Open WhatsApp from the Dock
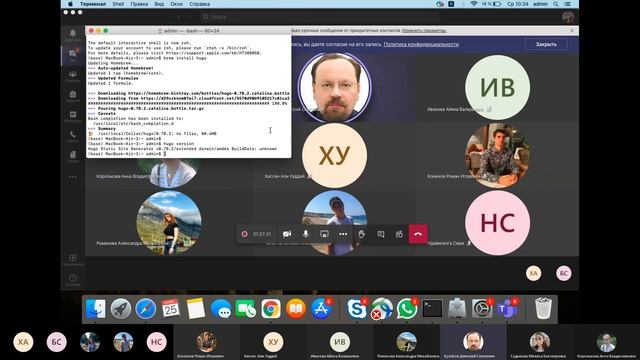640x360 pixels. [x=407, y=309]
